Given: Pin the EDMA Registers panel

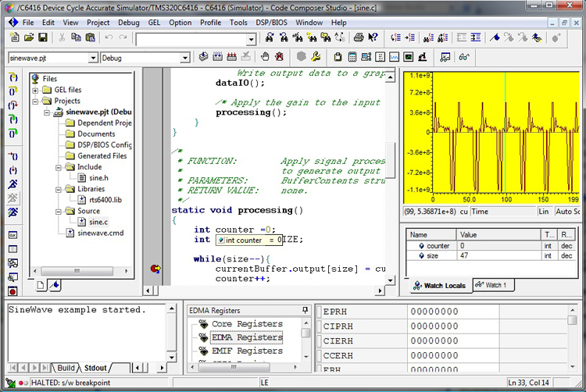Looking at the screenshot, I should (x=306, y=311).
